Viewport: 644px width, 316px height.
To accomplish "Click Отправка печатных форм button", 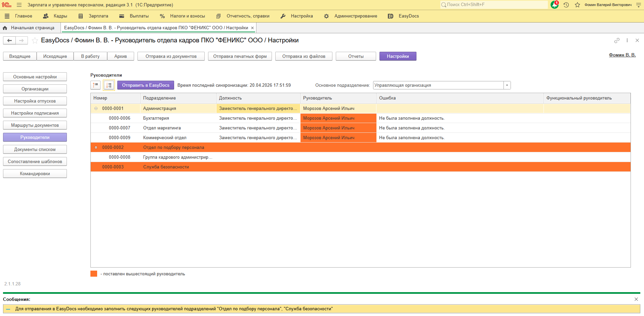I will 240,56.
